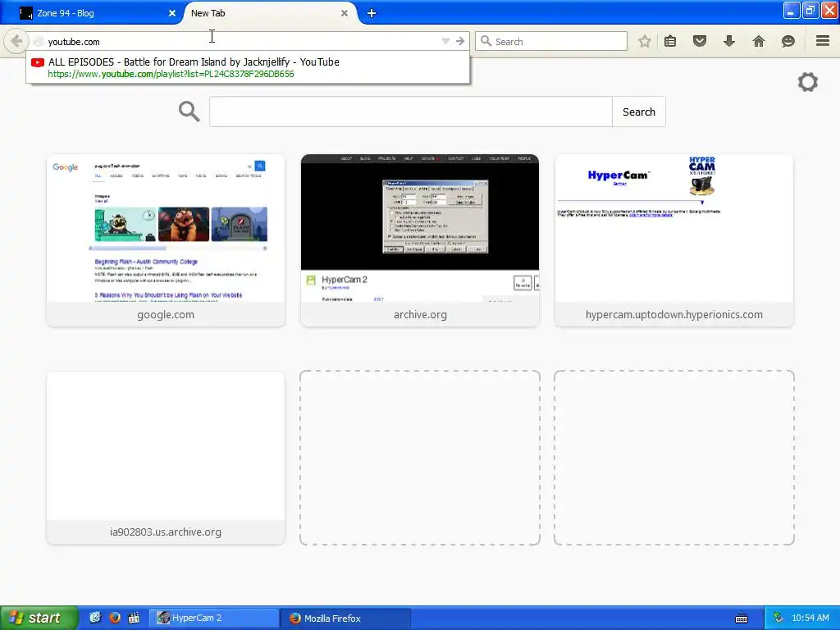Screen dimensions: 840x630
Task: Open the Windows start menu
Action: pos(39,618)
